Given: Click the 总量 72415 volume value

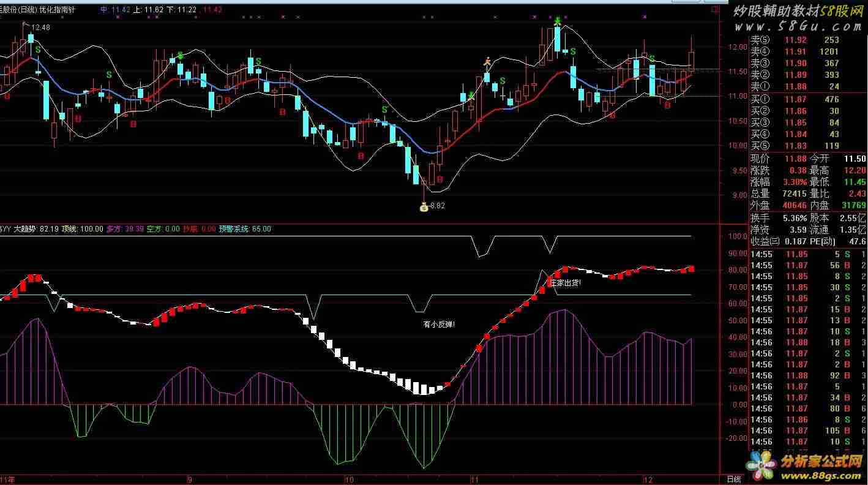Looking at the screenshot, I should (x=794, y=194).
